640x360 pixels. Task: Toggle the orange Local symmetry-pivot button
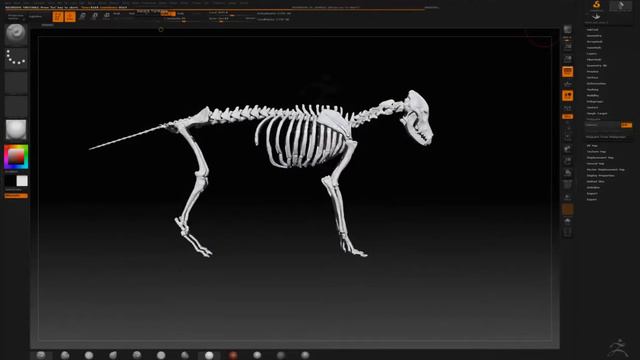567,96
